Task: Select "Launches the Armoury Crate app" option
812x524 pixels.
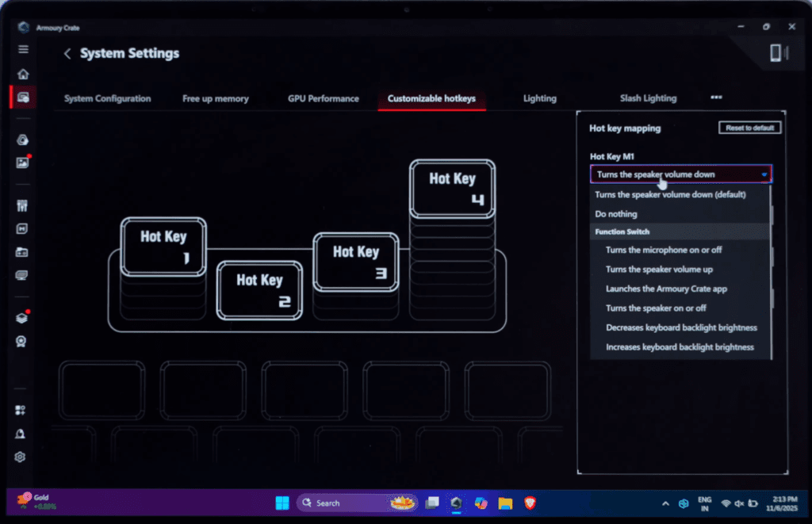Action: coord(666,289)
